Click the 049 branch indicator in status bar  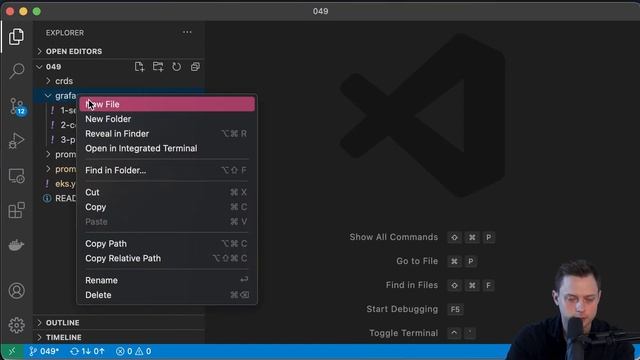pyautogui.click(x=44, y=351)
